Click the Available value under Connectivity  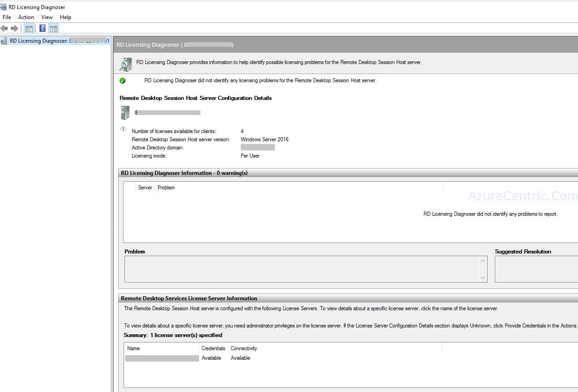coord(240,358)
